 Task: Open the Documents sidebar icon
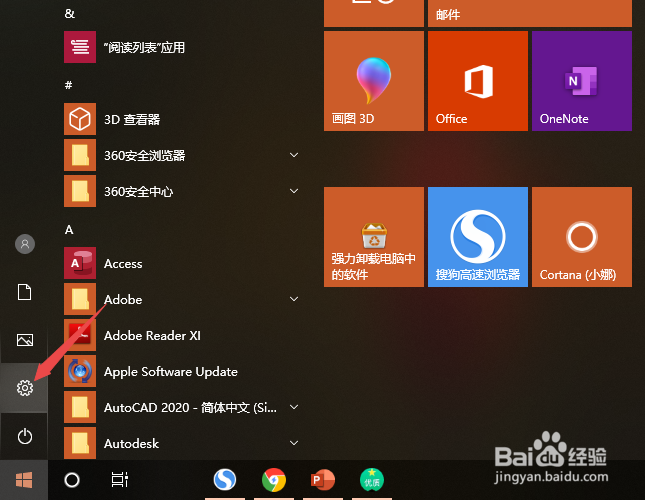(25, 292)
